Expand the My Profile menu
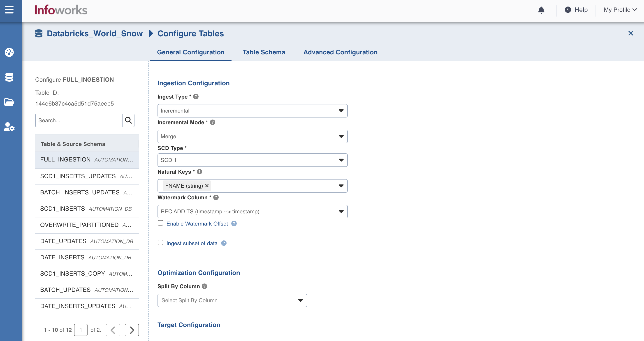644x341 pixels. pos(620,10)
